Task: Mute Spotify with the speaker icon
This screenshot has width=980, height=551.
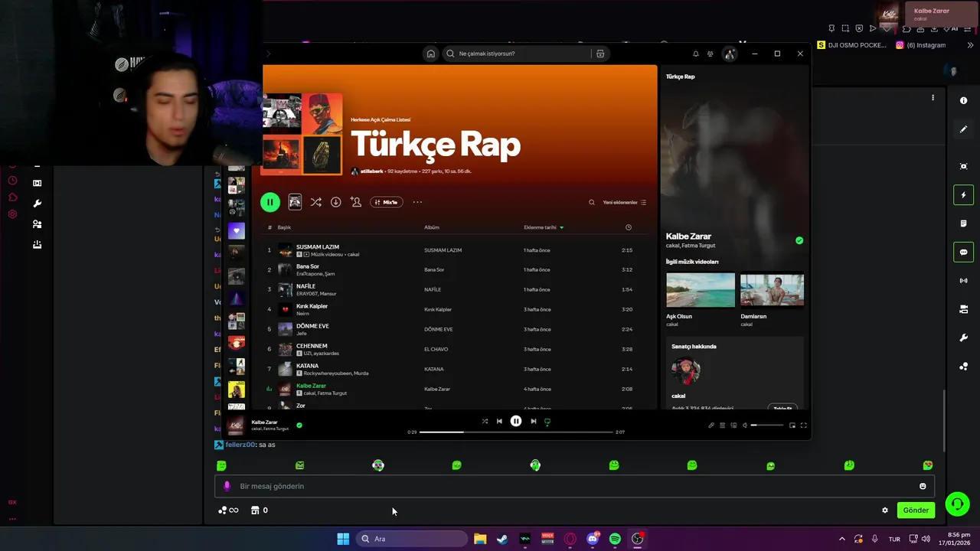Action: (x=744, y=425)
